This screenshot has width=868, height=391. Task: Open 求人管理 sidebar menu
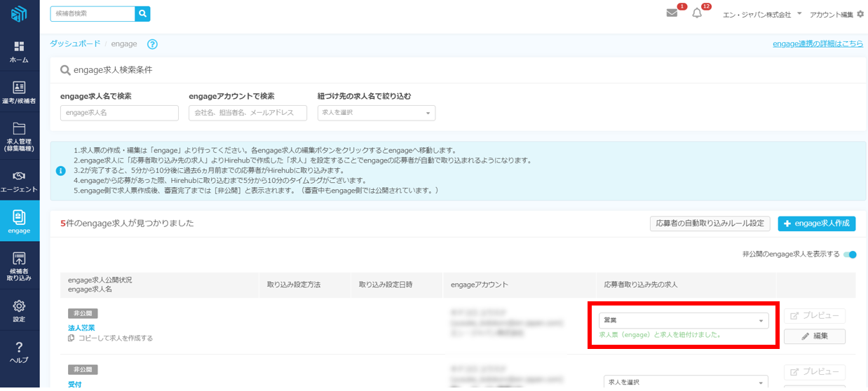(19, 136)
